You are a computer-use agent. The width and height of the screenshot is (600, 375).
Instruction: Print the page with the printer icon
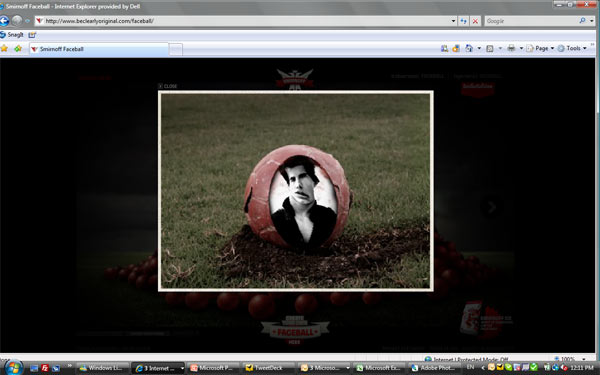coord(511,48)
